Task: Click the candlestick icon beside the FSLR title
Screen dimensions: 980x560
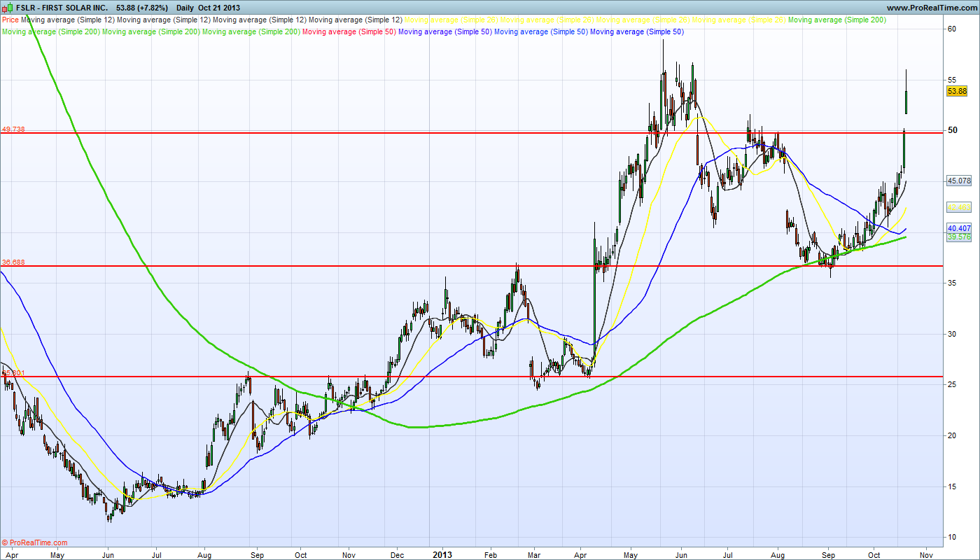Action: [8, 8]
